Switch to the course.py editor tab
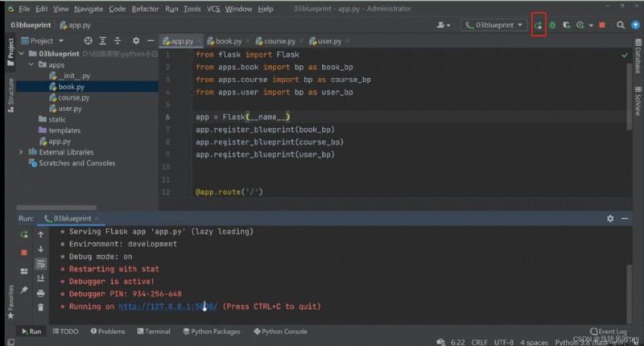 pos(275,41)
